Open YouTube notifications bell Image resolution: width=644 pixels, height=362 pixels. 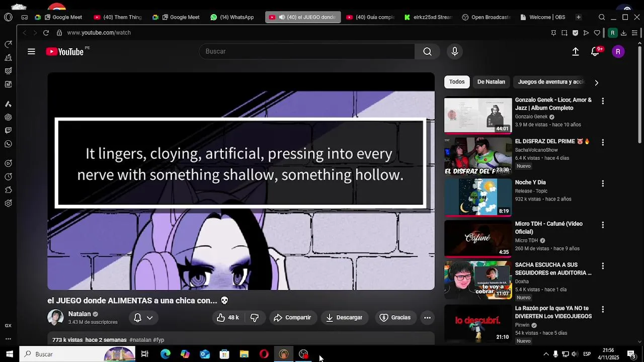pyautogui.click(x=595, y=52)
